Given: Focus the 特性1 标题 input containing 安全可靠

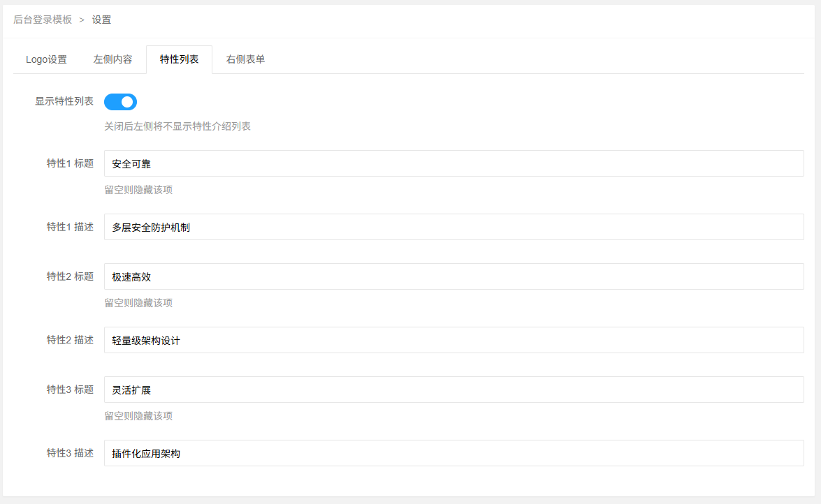Looking at the screenshot, I should click(x=453, y=164).
